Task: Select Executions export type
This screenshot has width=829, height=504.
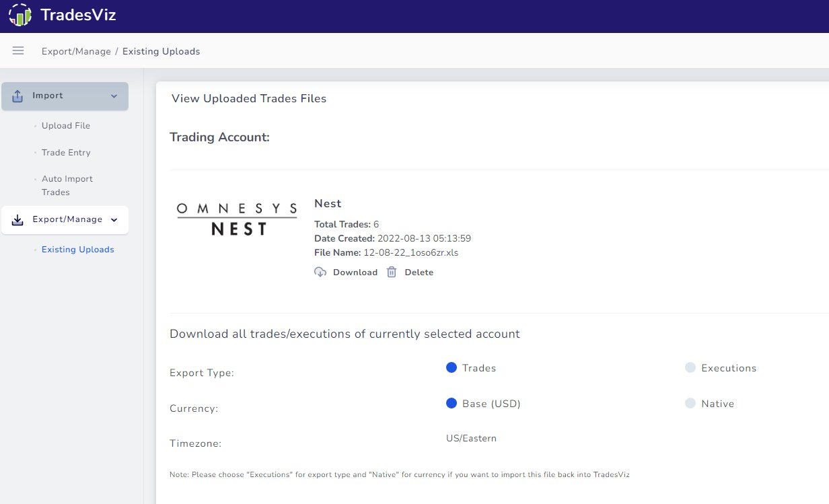Action: tap(690, 367)
